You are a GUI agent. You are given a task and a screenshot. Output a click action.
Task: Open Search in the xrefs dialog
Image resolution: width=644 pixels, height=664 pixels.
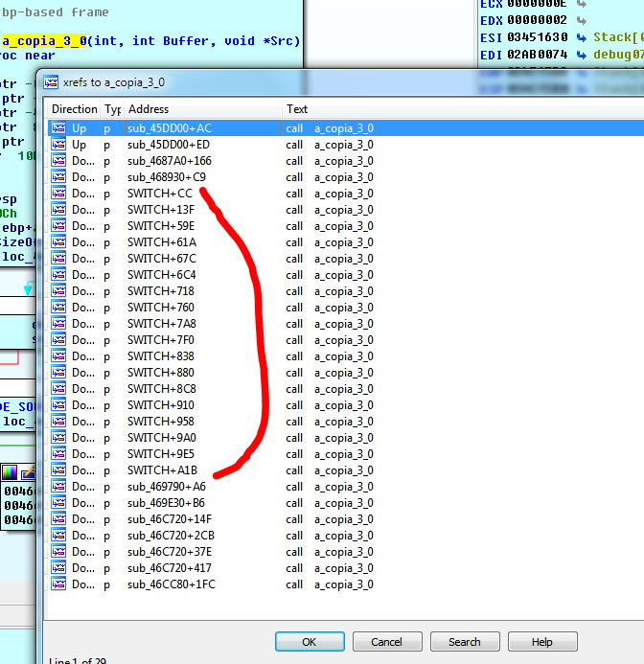coord(465,642)
